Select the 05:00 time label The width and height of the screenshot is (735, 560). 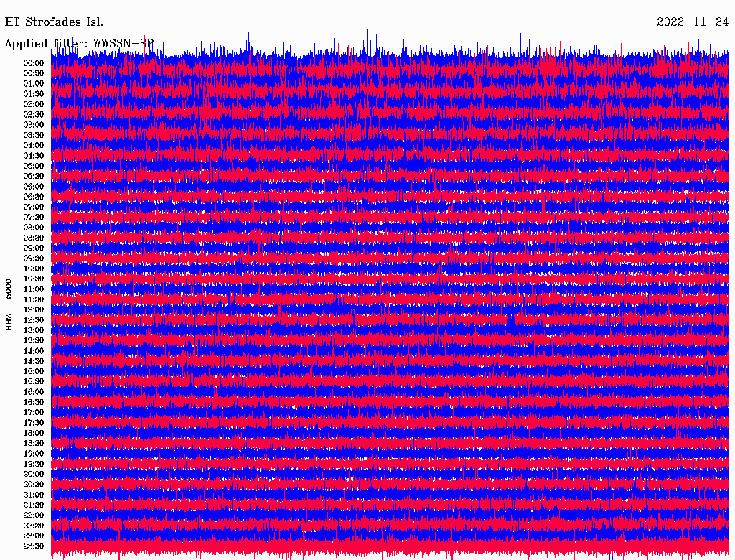pyautogui.click(x=34, y=166)
